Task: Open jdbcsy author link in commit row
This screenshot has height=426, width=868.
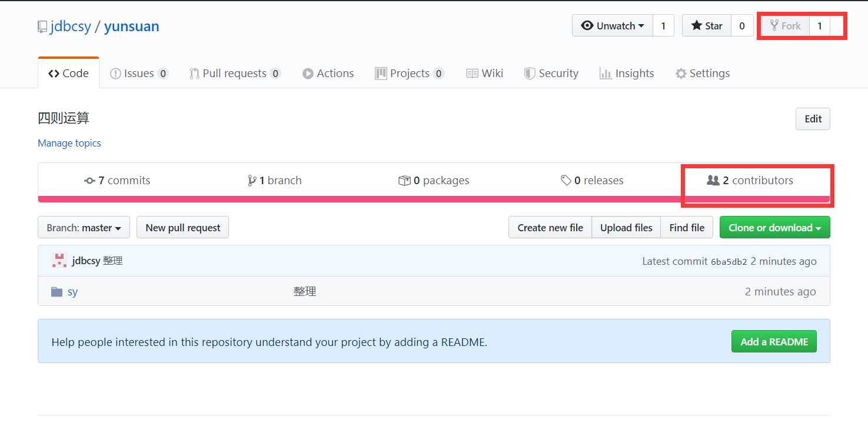Action: point(86,261)
